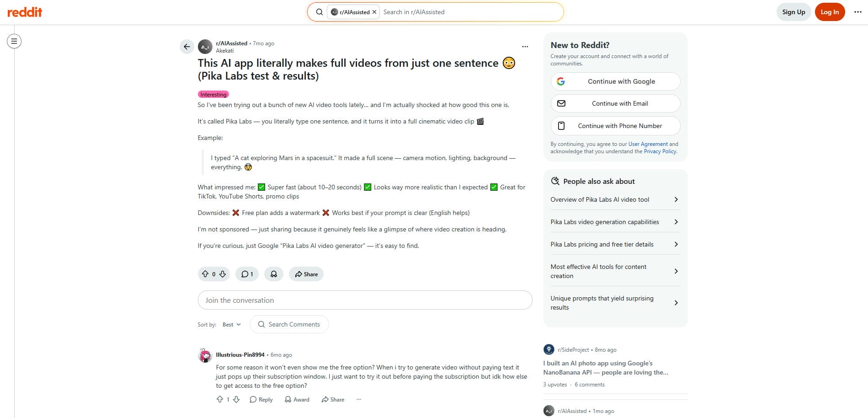868x418 pixels.
Task: Click the Interesting post flair
Action: coord(213,94)
